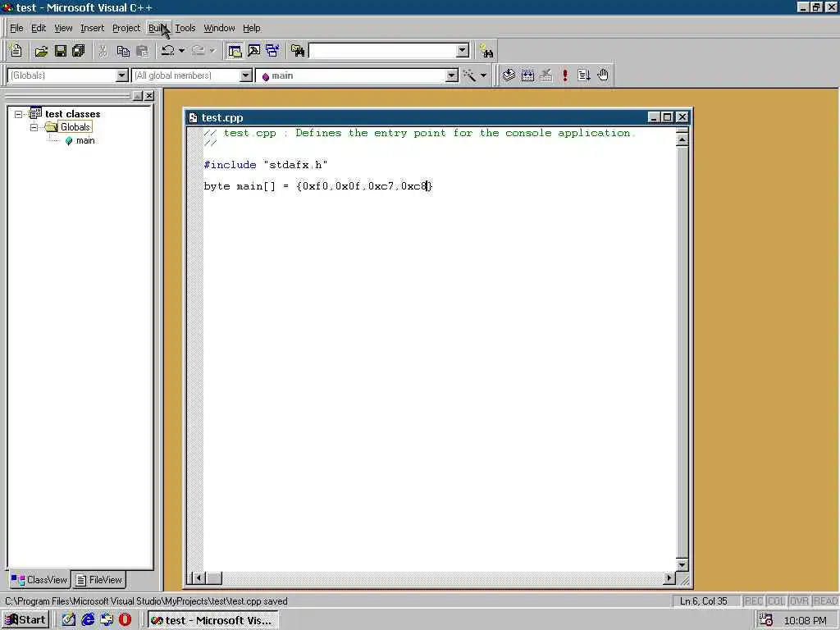Viewport: 840px width, 630px height.
Task: Click the editor vertical scroll down arrow
Action: 682,564
